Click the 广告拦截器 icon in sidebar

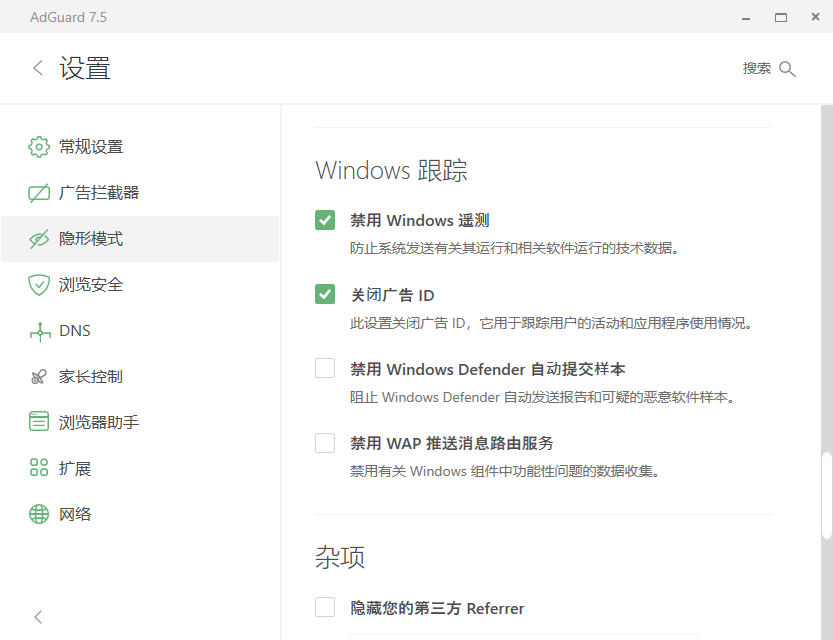click(x=39, y=193)
